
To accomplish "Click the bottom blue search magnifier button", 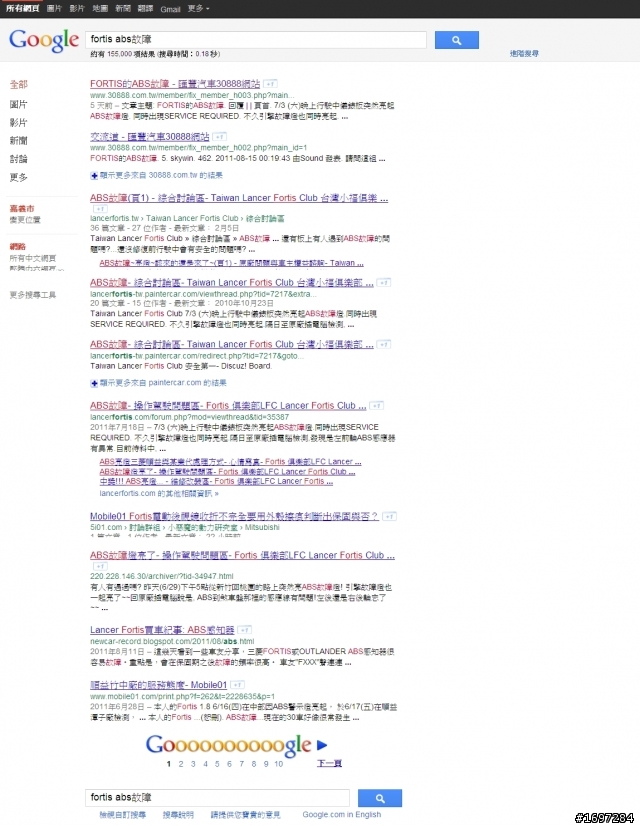I will (x=380, y=798).
